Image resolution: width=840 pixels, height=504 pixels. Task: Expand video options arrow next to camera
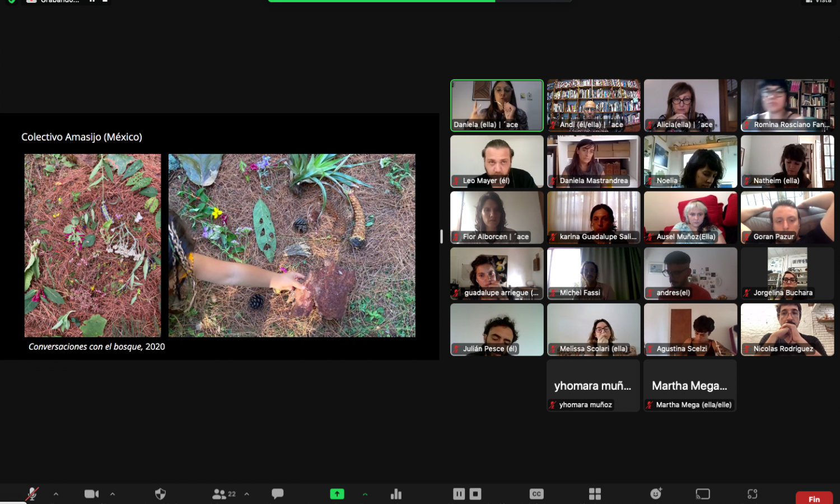point(113,494)
